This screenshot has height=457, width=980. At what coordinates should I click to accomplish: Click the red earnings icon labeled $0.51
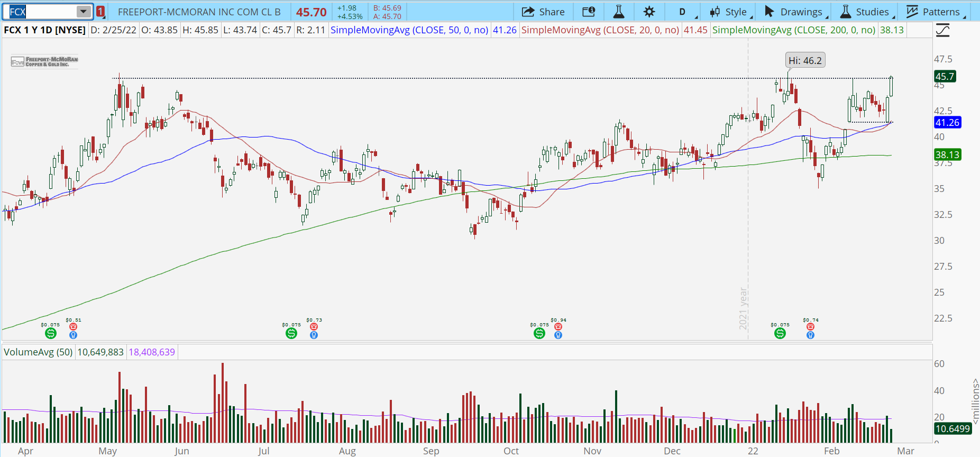(74, 327)
